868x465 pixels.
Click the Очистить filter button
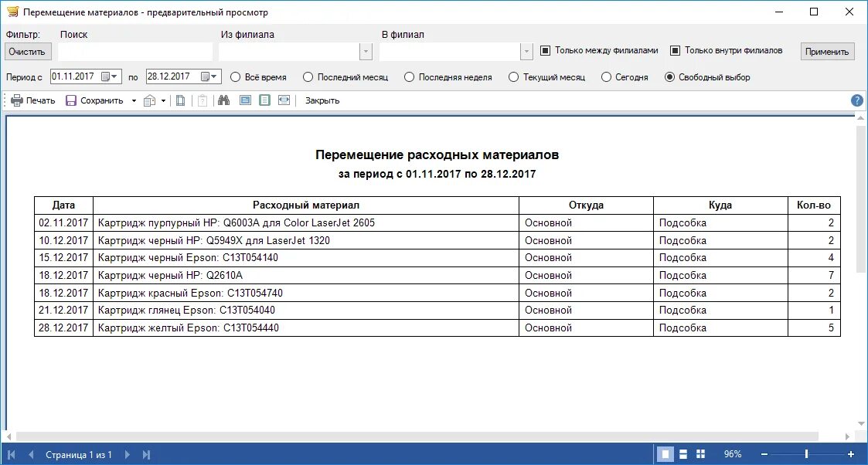click(x=27, y=52)
